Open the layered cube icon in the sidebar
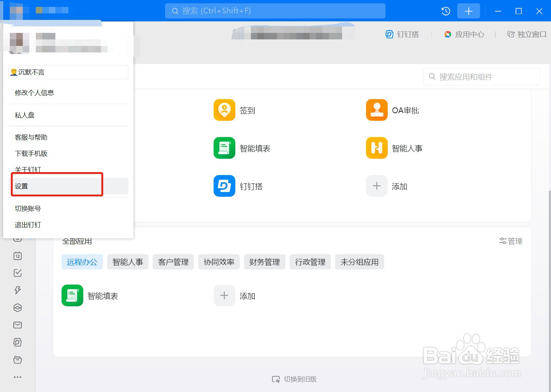Image resolution: width=551 pixels, height=392 pixels. click(x=17, y=308)
